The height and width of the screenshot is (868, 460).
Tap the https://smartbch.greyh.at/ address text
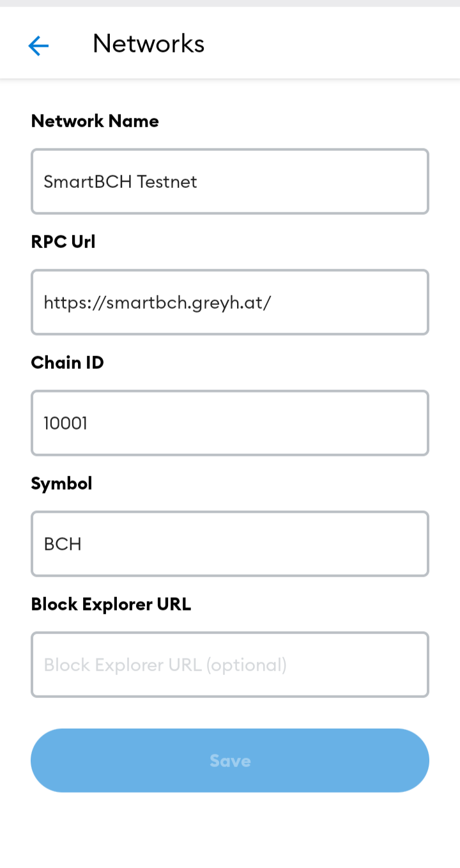pos(157,302)
